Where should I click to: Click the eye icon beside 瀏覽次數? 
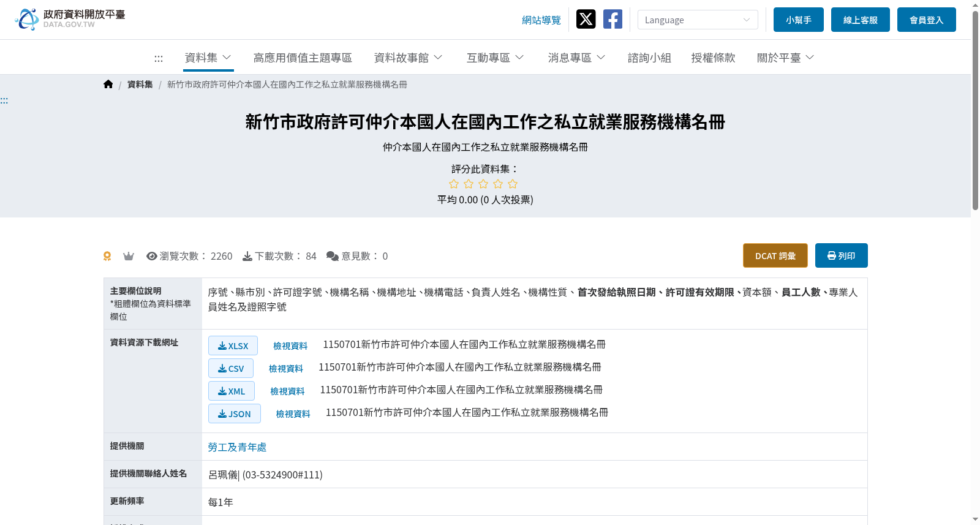(152, 256)
